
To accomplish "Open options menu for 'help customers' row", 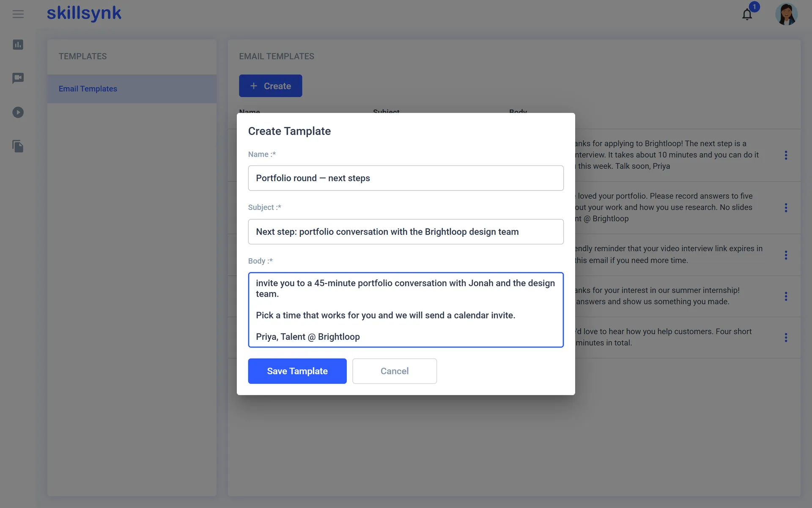I will [x=786, y=337].
